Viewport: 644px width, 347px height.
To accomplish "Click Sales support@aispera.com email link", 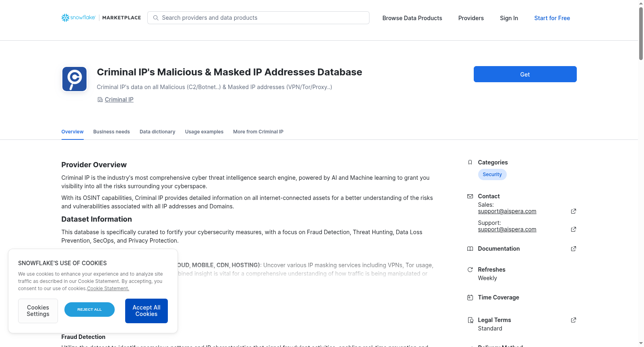I will click(x=507, y=211).
